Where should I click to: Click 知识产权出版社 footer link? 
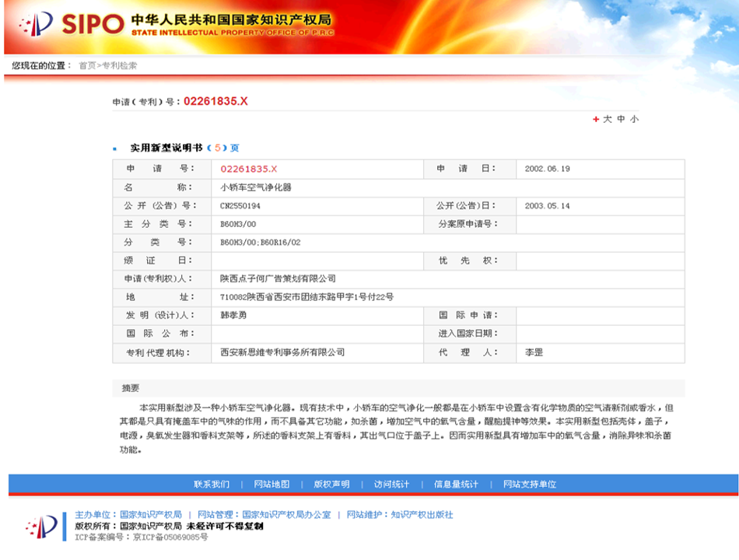[422, 515]
